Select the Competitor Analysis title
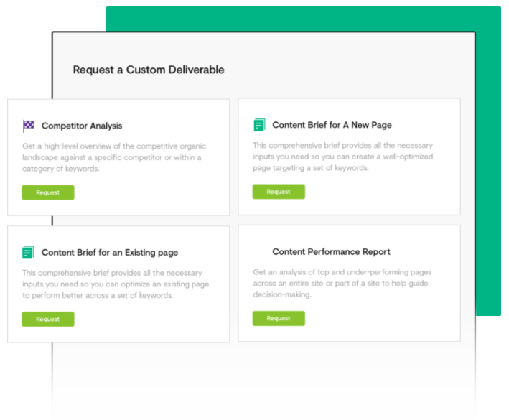 82,126
